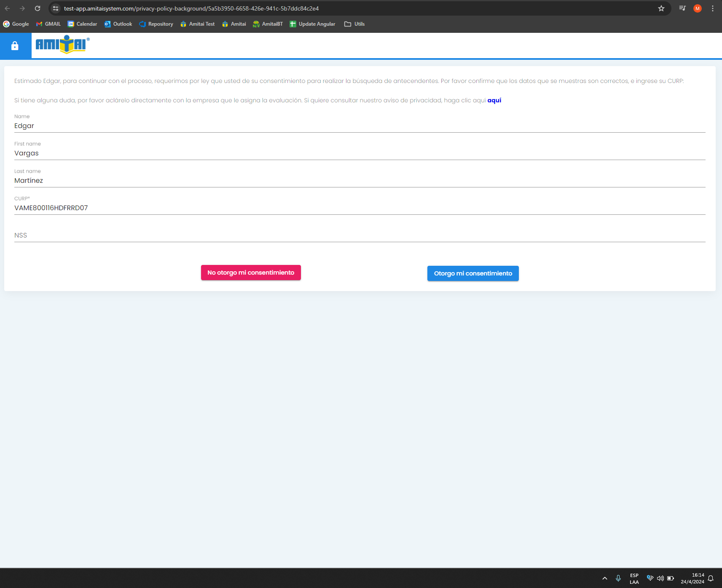Open the Update Angular bookmark
The width and height of the screenshot is (722, 588).
(x=312, y=24)
